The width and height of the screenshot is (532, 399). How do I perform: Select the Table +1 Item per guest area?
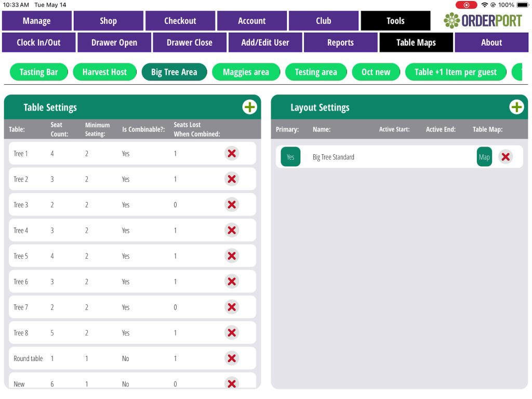[x=456, y=72]
